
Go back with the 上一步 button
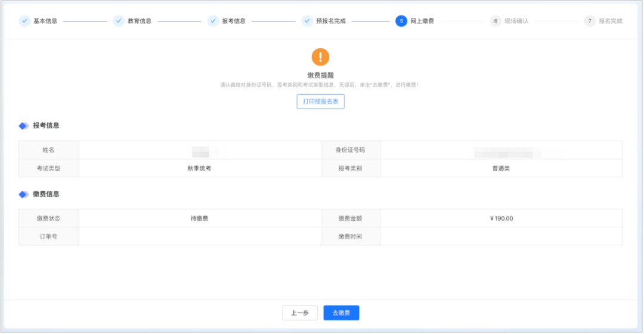(x=299, y=313)
